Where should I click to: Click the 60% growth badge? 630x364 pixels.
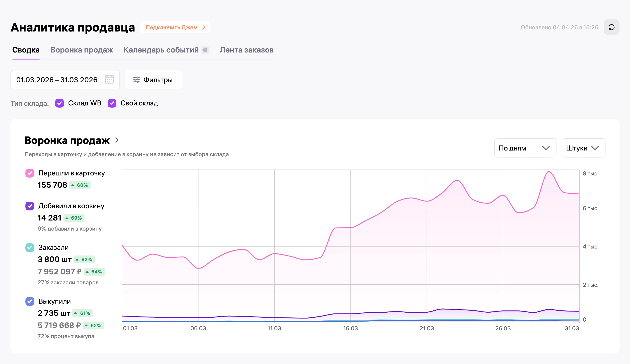[80, 185]
